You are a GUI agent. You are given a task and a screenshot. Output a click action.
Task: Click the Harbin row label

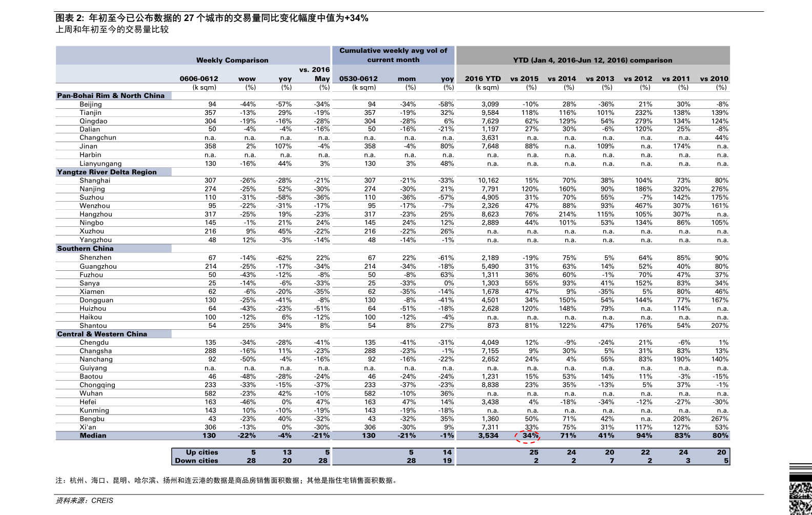90,155
